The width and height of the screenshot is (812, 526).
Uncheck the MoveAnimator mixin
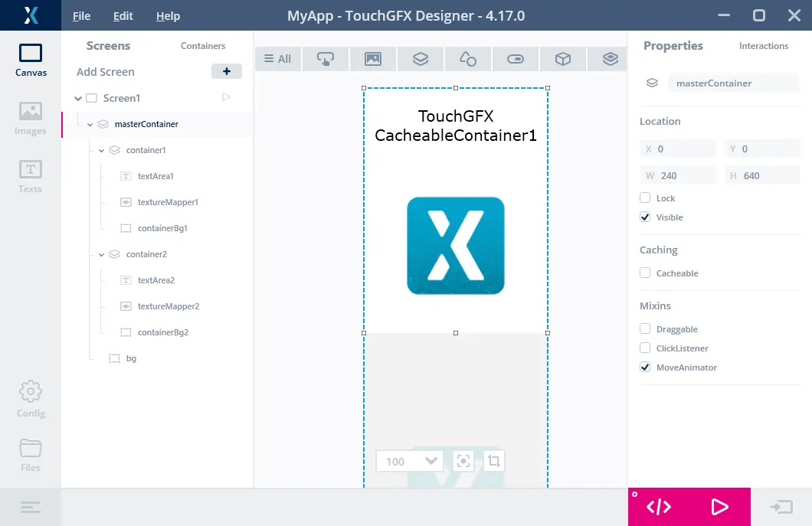(x=645, y=368)
